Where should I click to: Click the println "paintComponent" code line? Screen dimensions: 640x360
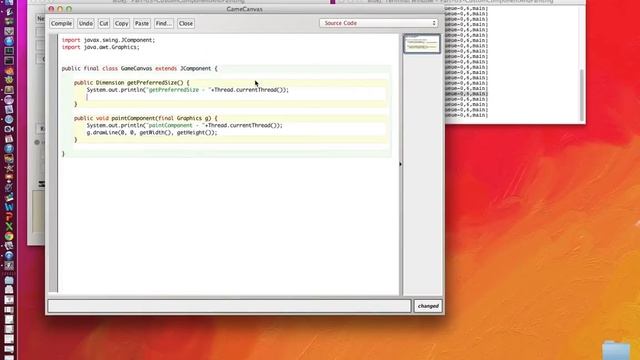(184, 126)
